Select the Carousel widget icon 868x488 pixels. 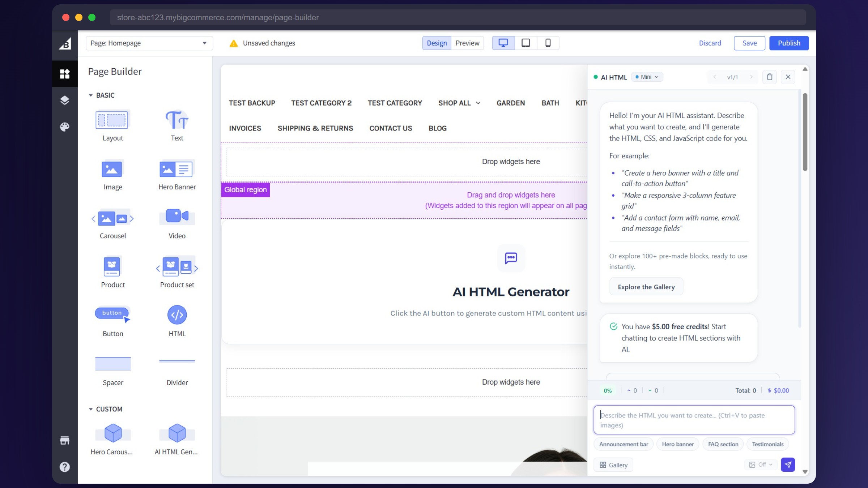[x=112, y=218]
